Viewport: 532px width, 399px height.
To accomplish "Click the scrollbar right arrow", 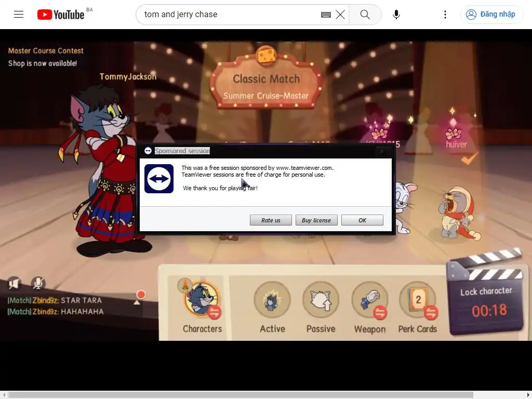I will pyautogui.click(x=528, y=395).
